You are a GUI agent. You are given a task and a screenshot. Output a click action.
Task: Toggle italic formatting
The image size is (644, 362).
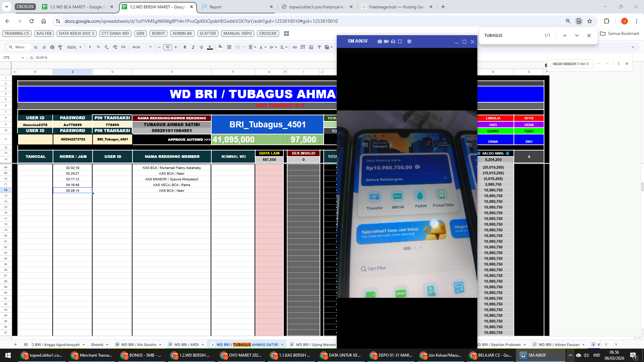click(x=193, y=47)
